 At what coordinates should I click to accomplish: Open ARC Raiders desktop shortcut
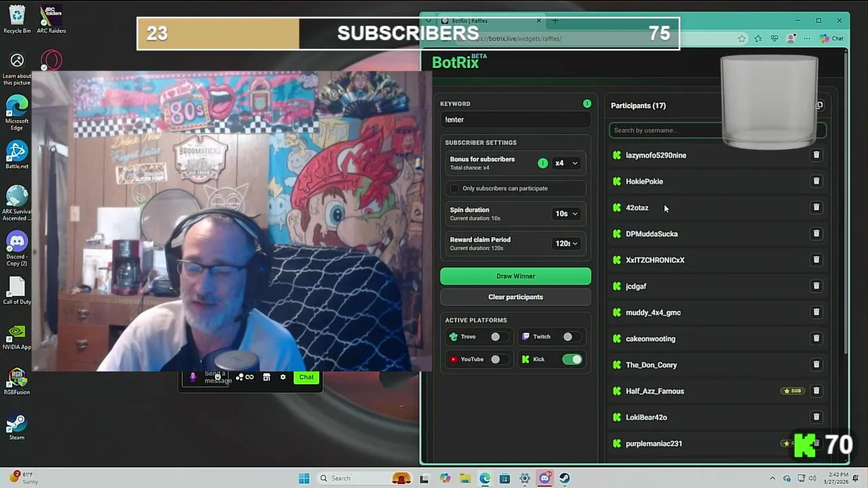[x=52, y=20]
